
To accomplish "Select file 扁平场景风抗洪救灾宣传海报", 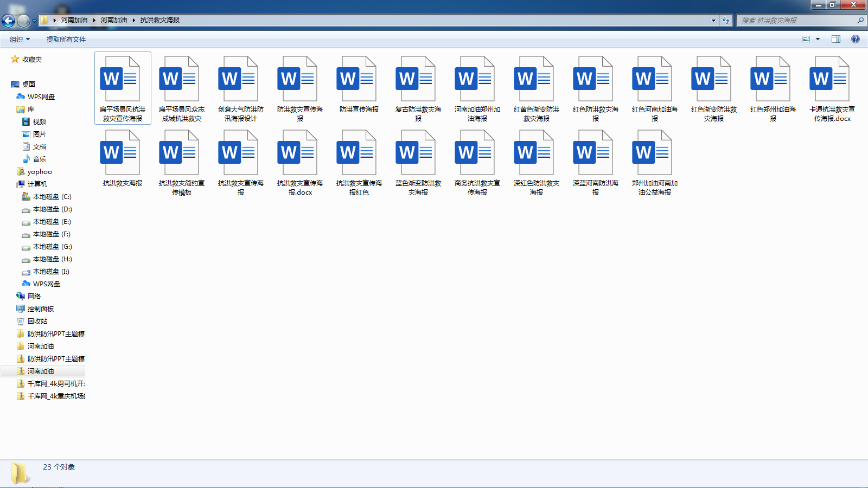I will 123,88.
